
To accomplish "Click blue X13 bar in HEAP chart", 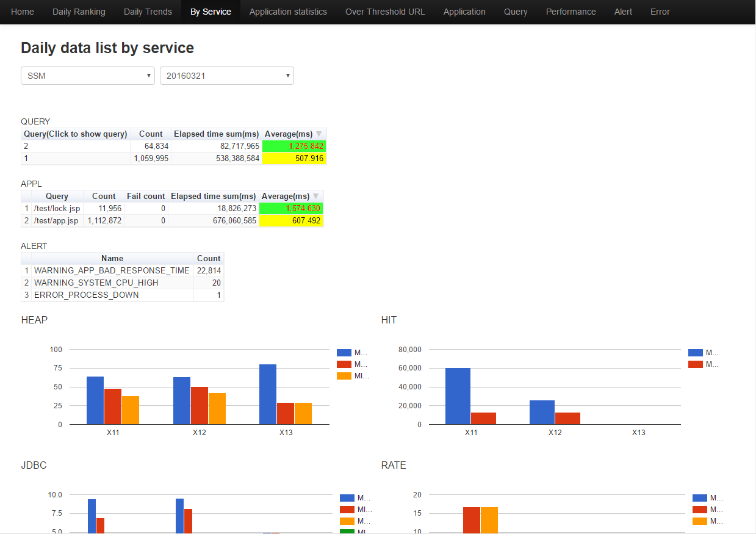I will [268, 394].
